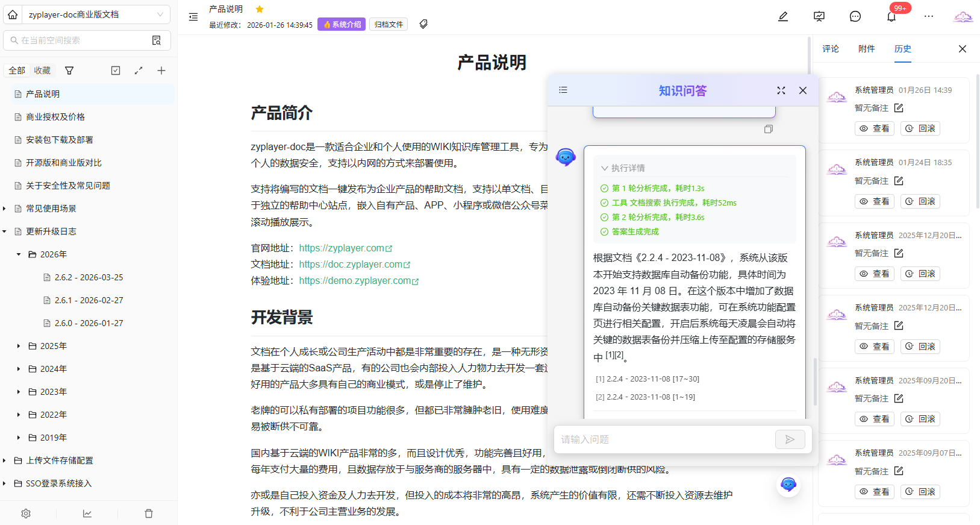This screenshot has height=525, width=980.
Task: Click the 归档文件 tag
Action: click(x=389, y=24)
